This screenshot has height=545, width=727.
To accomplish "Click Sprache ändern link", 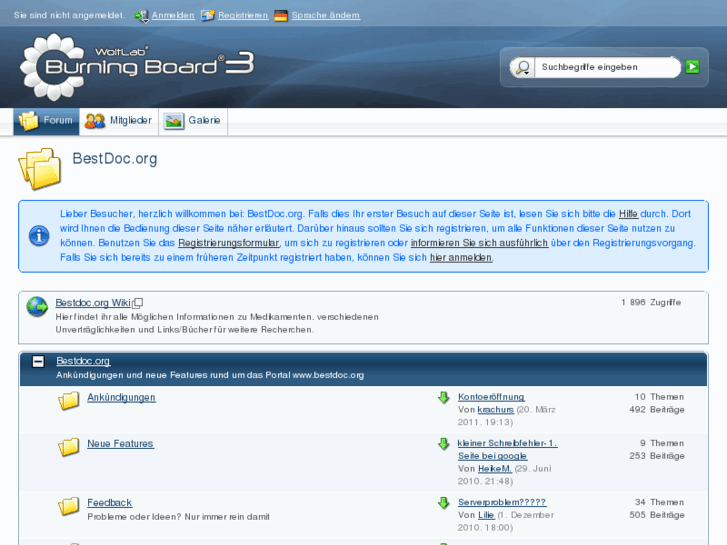I will pos(326,15).
